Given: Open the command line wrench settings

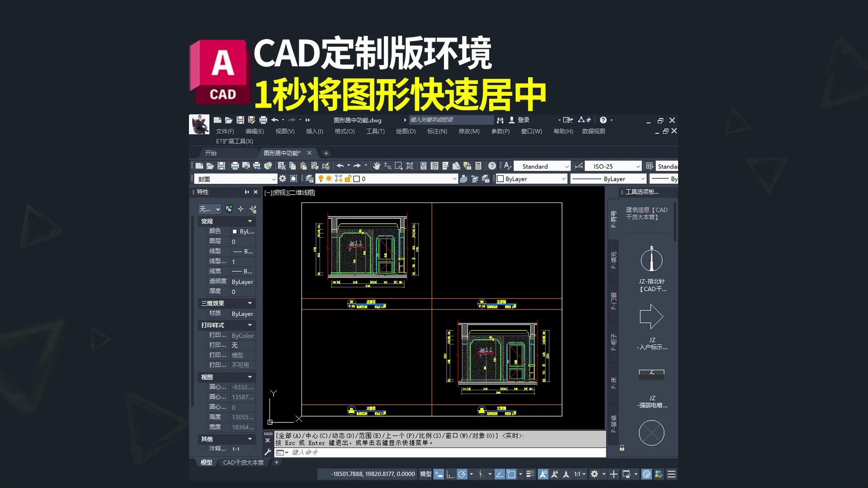Looking at the screenshot, I should click(x=268, y=452).
